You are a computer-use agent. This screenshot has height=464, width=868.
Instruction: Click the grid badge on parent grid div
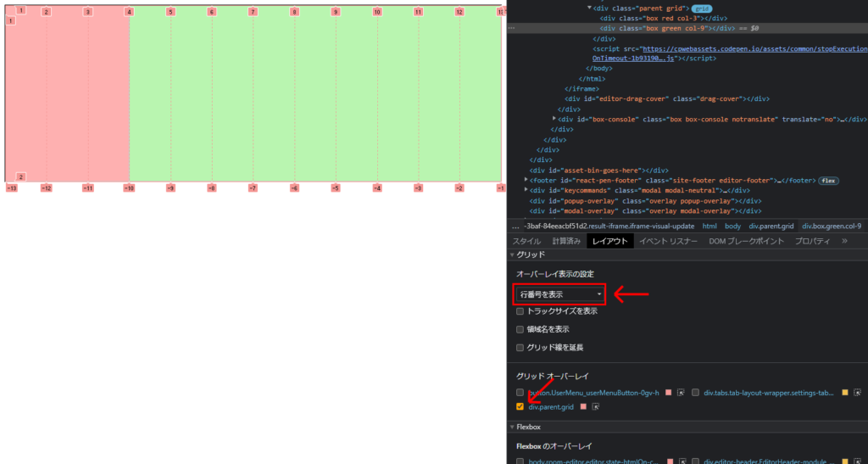[x=702, y=8]
